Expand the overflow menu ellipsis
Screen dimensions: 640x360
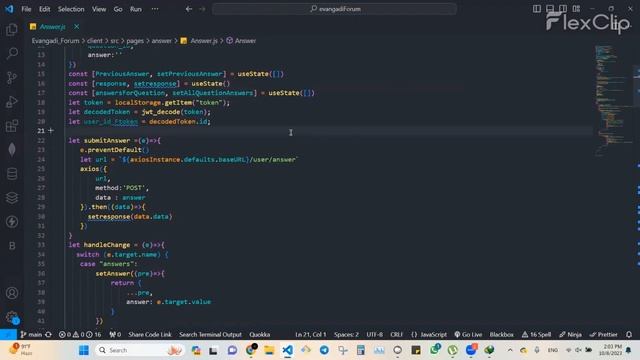pos(155,9)
